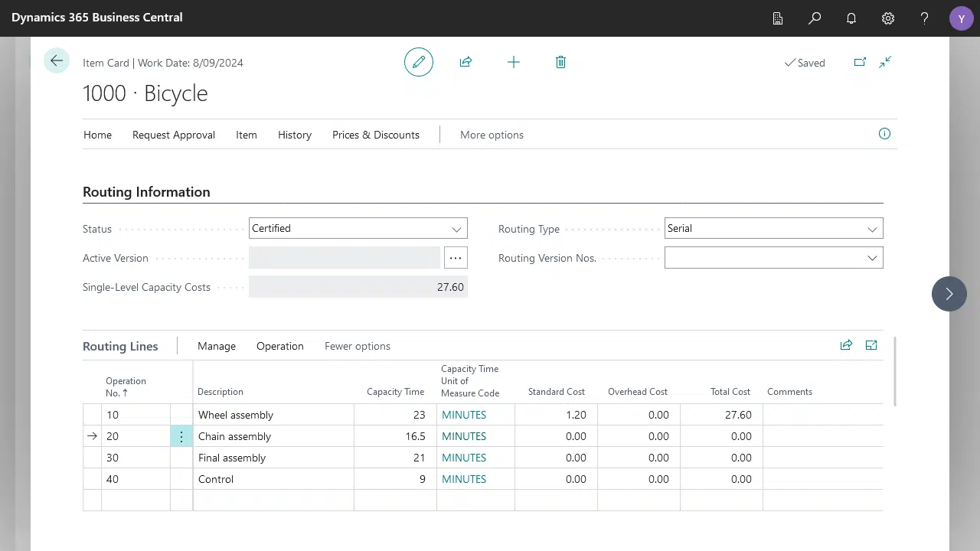Click Comments column header
This screenshot has width=980, height=551.
pyautogui.click(x=789, y=392)
